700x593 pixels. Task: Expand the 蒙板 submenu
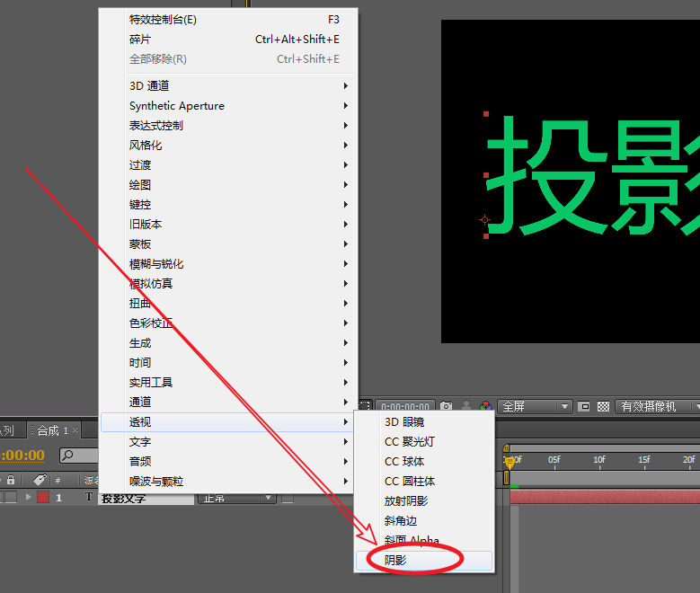pos(228,243)
